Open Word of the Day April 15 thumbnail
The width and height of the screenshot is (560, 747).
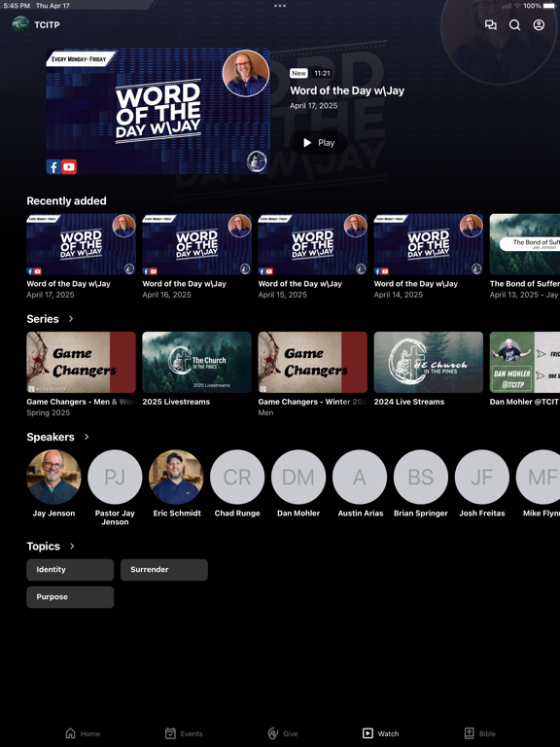312,244
